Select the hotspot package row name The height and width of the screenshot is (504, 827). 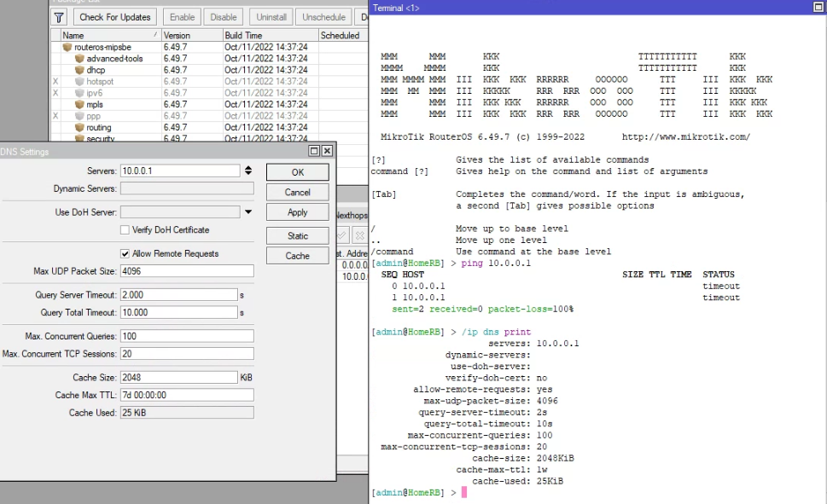(x=100, y=82)
